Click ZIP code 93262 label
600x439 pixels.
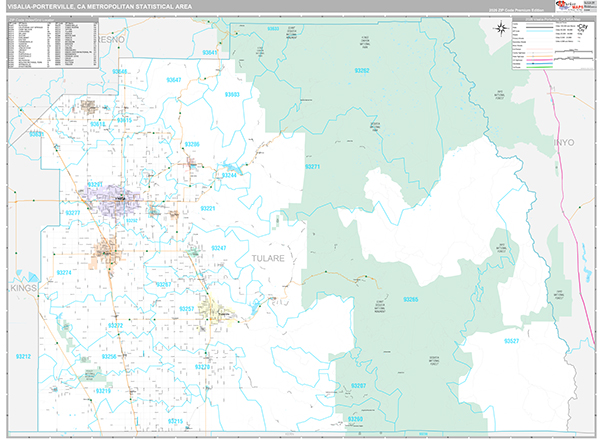click(362, 71)
